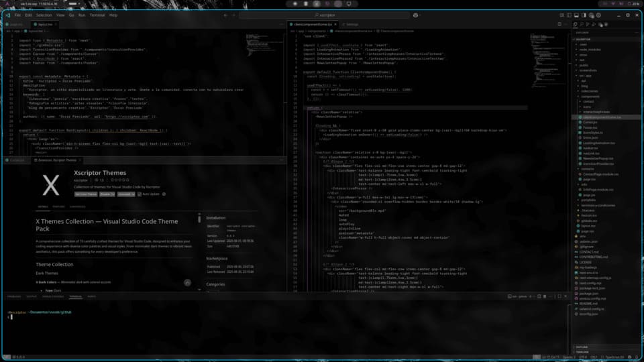
Task: Collapse the components folder in explorer
Action: pos(579,97)
